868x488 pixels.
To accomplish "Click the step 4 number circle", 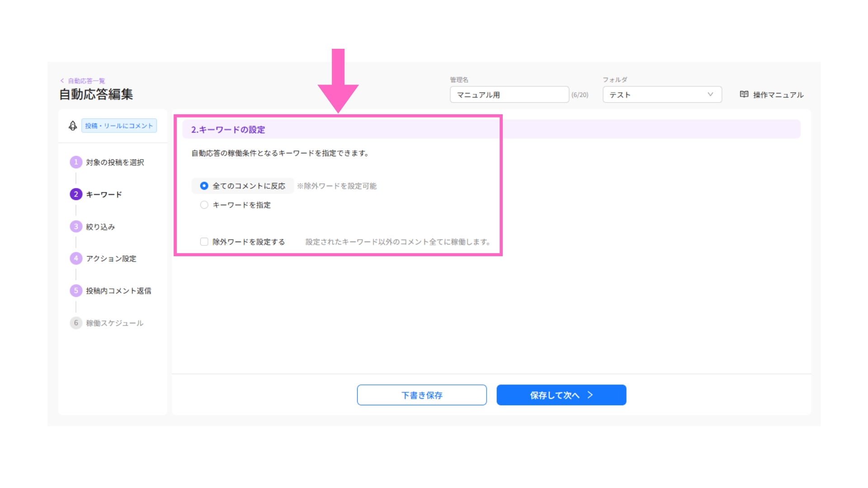I will click(76, 258).
